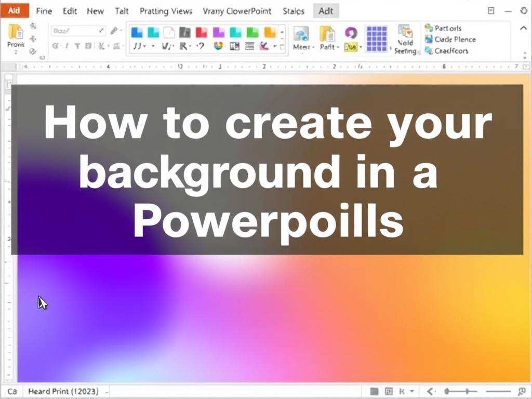Click the Provis folder icon
This screenshot has width=532, height=399.
(16, 32)
